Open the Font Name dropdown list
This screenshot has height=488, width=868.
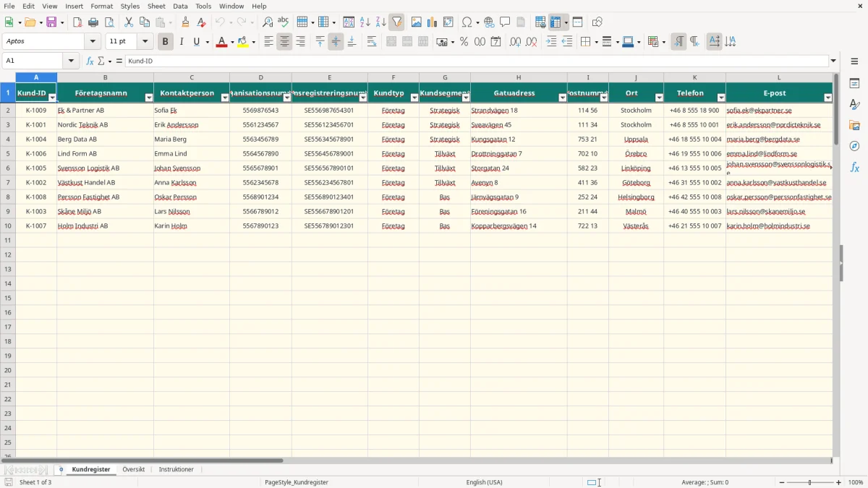pos(93,42)
